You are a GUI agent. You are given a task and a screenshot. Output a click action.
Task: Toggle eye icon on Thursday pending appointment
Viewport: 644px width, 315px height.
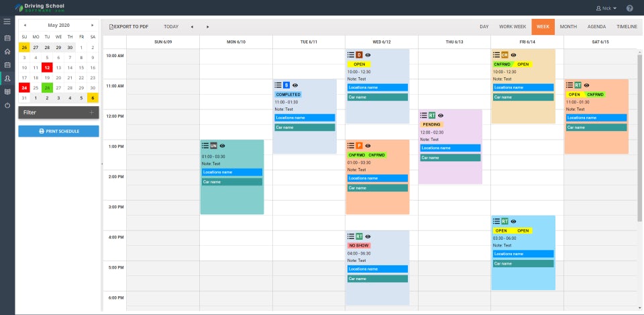pos(441,116)
